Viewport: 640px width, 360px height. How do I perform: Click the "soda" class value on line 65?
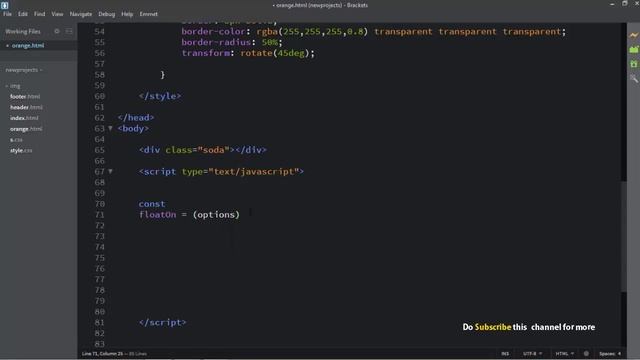click(x=213, y=150)
